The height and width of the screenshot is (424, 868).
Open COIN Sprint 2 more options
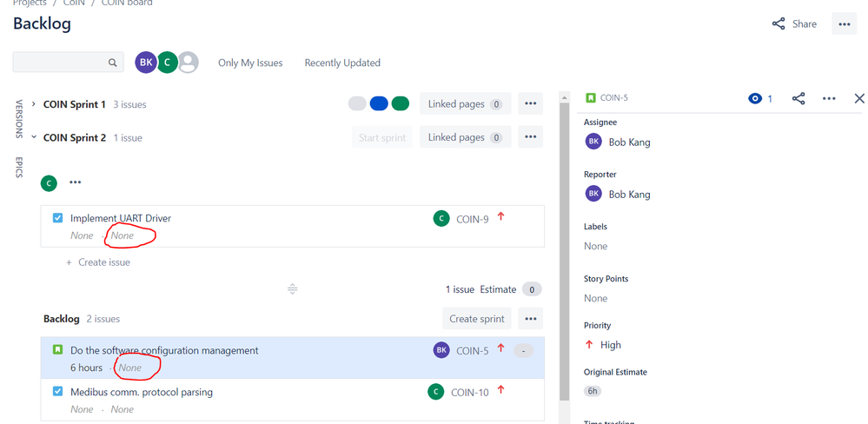[530, 137]
